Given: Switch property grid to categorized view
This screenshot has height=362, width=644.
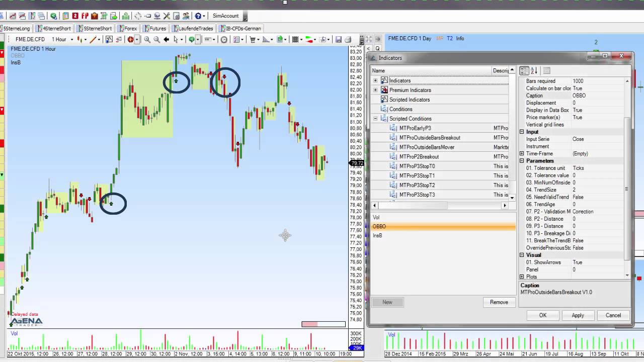Looking at the screenshot, I should [524, 71].
